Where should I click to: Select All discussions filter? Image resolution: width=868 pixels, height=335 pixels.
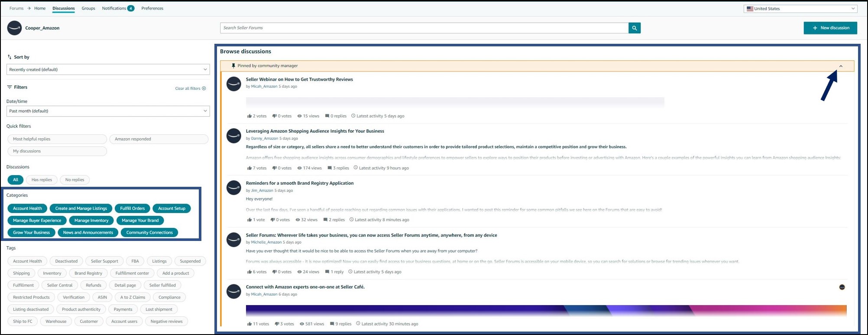pyautogui.click(x=16, y=180)
